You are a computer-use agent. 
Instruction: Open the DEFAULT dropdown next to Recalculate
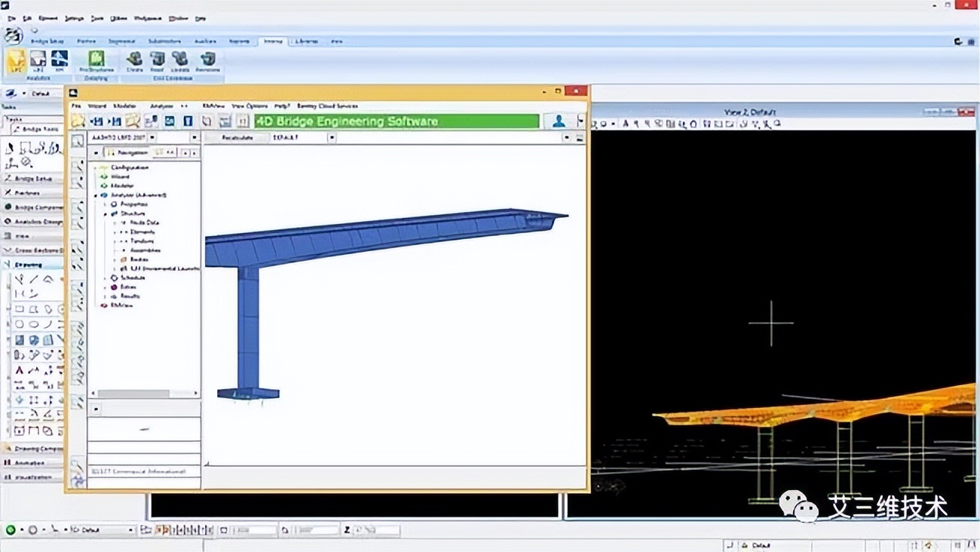click(x=332, y=138)
